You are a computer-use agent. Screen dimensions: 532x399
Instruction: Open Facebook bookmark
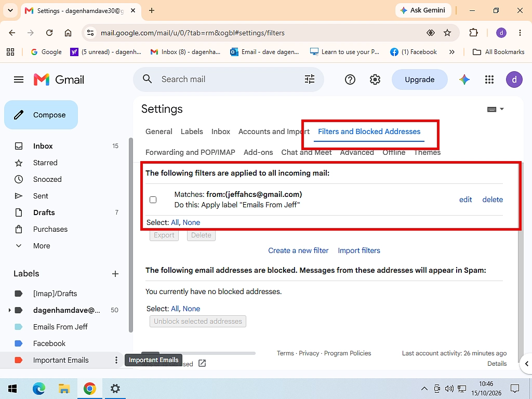[413, 52]
